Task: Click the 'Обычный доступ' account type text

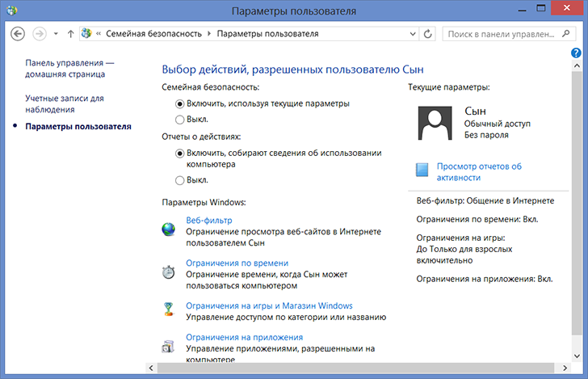Action: pyautogui.click(x=498, y=124)
